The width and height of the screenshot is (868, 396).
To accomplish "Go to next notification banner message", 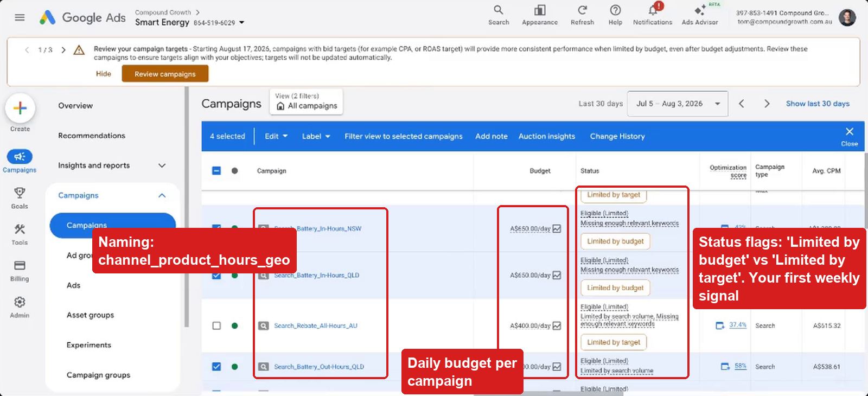I will point(63,50).
